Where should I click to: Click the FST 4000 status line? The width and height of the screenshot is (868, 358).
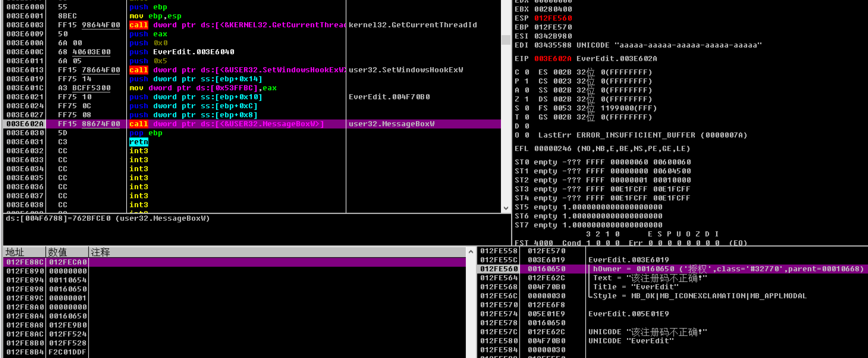point(631,243)
